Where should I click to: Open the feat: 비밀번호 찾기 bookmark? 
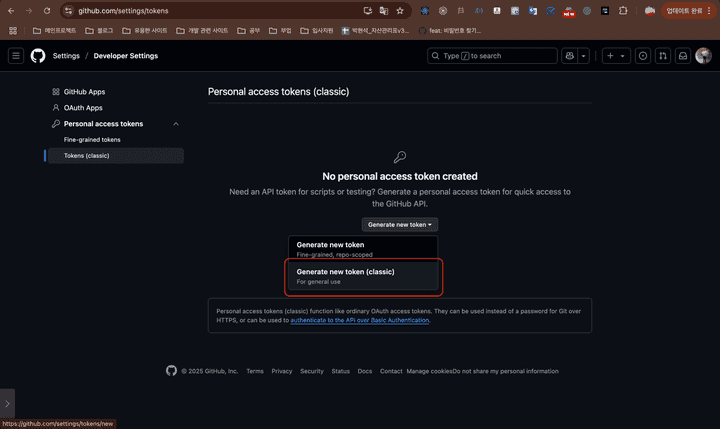click(x=450, y=30)
